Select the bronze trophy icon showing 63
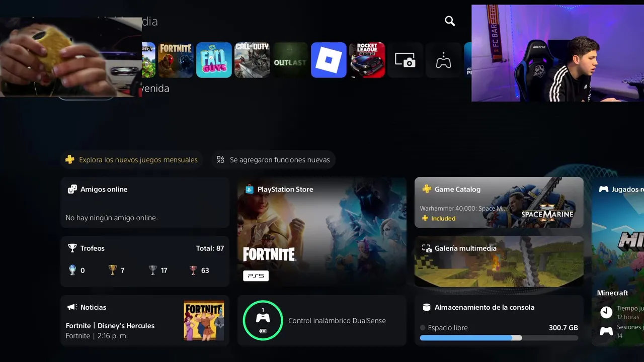 [193, 270]
